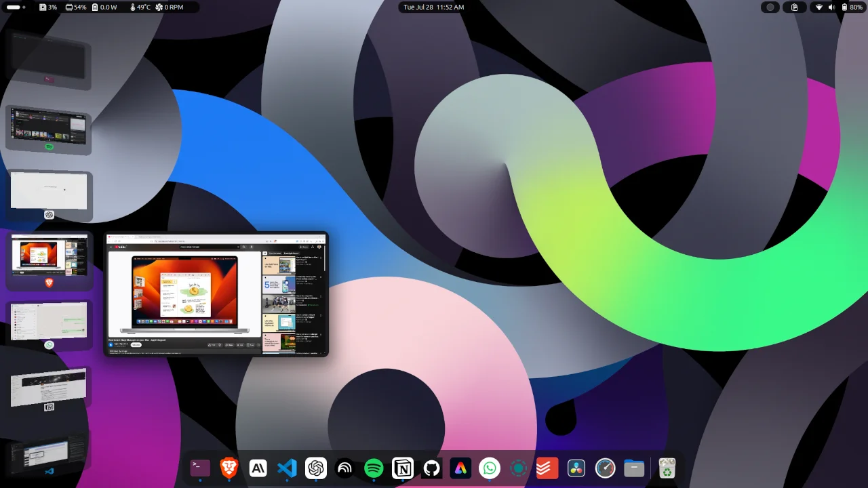Viewport: 868px width, 488px height.
Task: Click the power 0.0 W indicator
Action: (x=104, y=7)
